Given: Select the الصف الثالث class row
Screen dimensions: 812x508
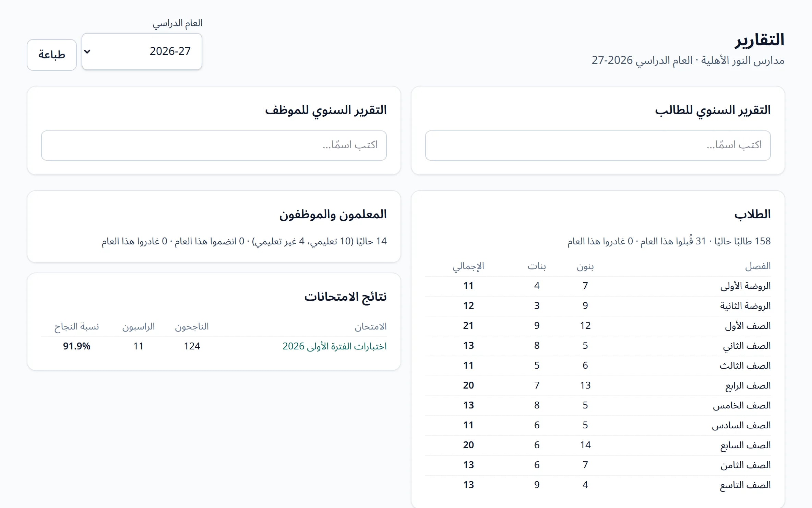Looking at the screenshot, I should (x=598, y=366).
